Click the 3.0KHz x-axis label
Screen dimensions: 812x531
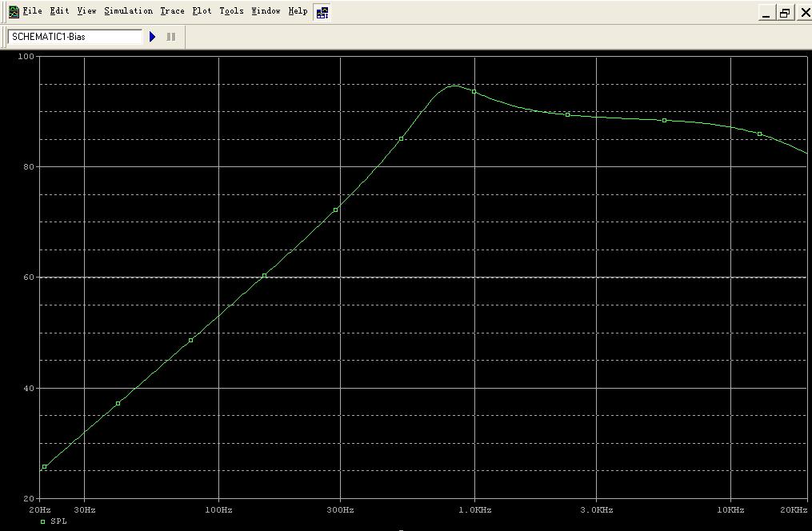pyautogui.click(x=597, y=509)
